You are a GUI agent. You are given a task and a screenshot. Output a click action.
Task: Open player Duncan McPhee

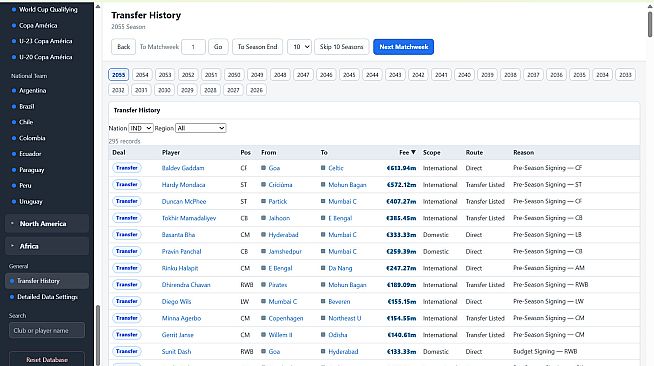click(184, 201)
